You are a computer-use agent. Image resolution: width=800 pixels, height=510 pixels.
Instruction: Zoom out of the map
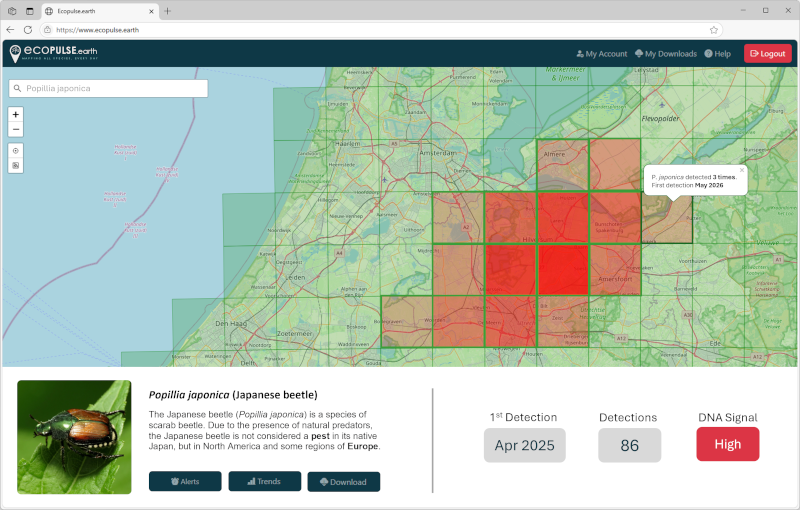coord(16,130)
